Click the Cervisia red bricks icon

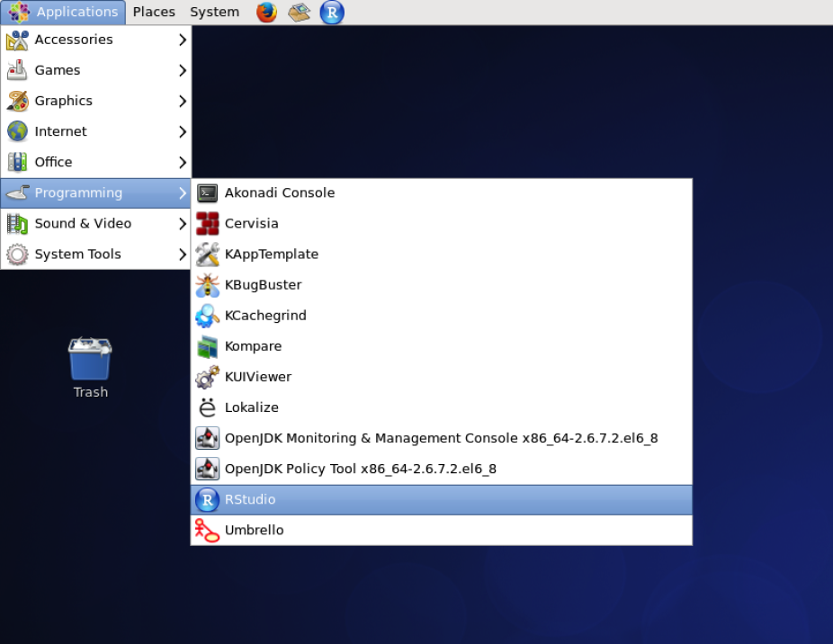(207, 224)
